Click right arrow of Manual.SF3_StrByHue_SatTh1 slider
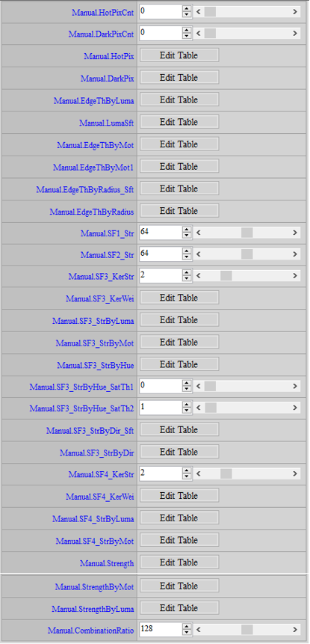310x644 pixels. tap(295, 386)
